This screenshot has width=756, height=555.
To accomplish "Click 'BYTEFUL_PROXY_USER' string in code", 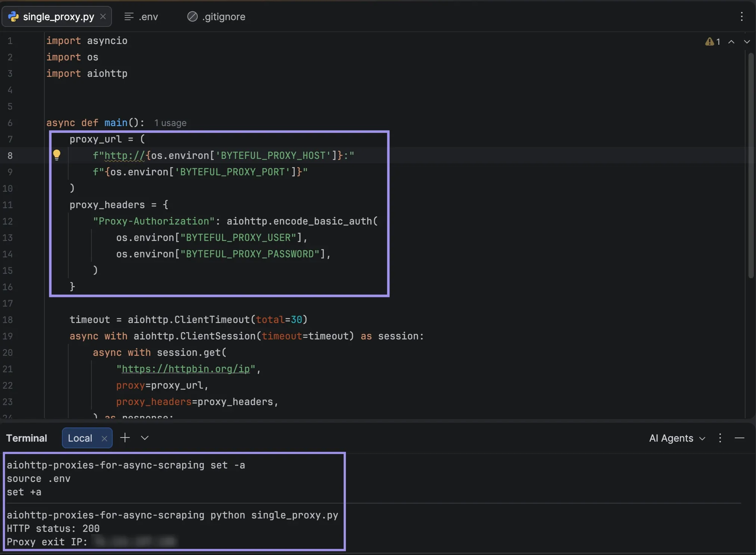I will 238,238.
